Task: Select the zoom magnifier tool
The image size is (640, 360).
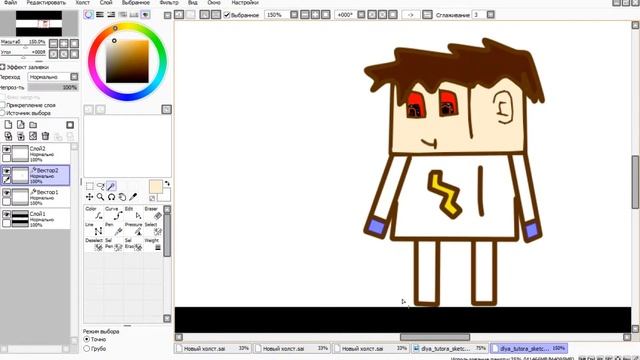Action: pyautogui.click(x=100, y=197)
